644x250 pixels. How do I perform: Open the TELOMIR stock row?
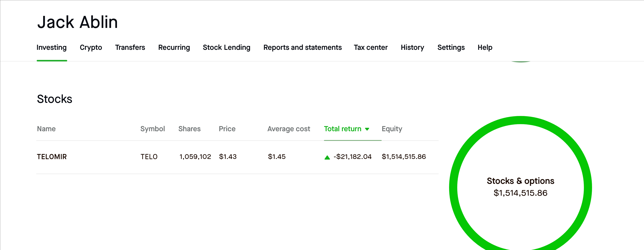52,157
